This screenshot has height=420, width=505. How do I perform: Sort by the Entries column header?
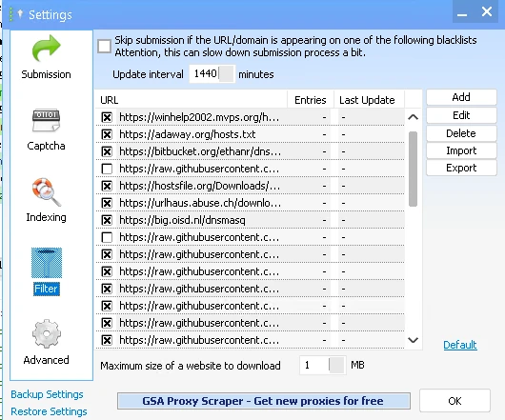click(311, 100)
